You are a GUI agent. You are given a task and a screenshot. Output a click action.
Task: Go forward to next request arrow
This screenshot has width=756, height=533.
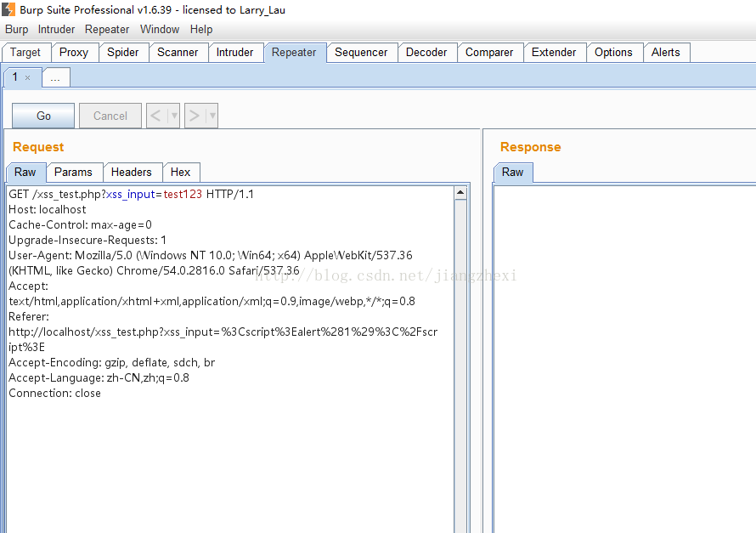coord(195,116)
